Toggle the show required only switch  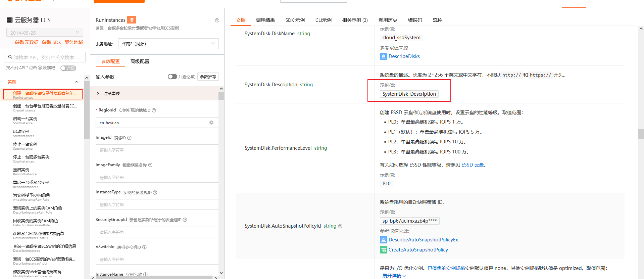(x=172, y=77)
